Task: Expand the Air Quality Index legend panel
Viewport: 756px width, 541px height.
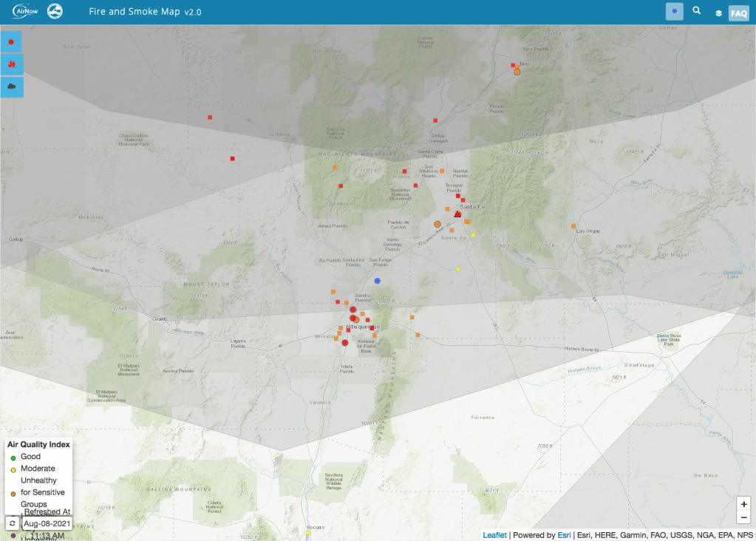Action: click(x=38, y=445)
